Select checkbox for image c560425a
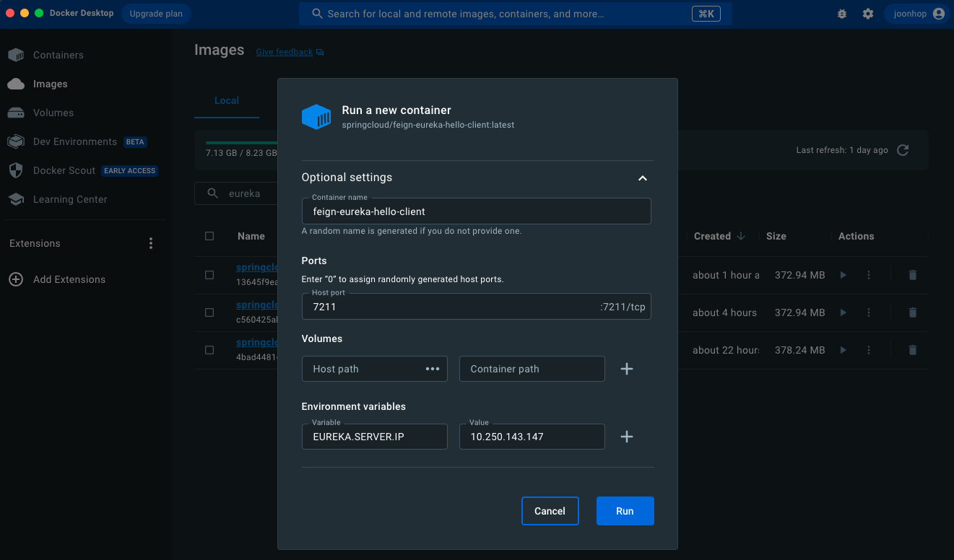This screenshot has height=560, width=954. [x=209, y=312]
